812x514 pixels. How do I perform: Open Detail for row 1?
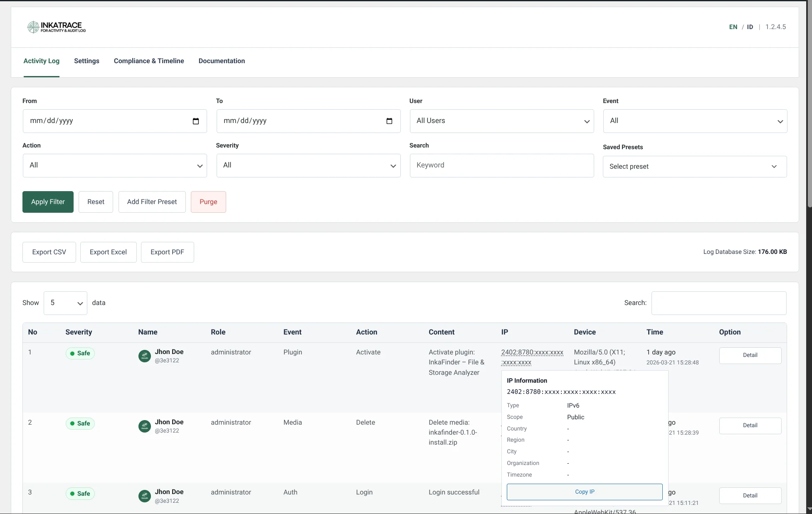[x=750, y=355]
